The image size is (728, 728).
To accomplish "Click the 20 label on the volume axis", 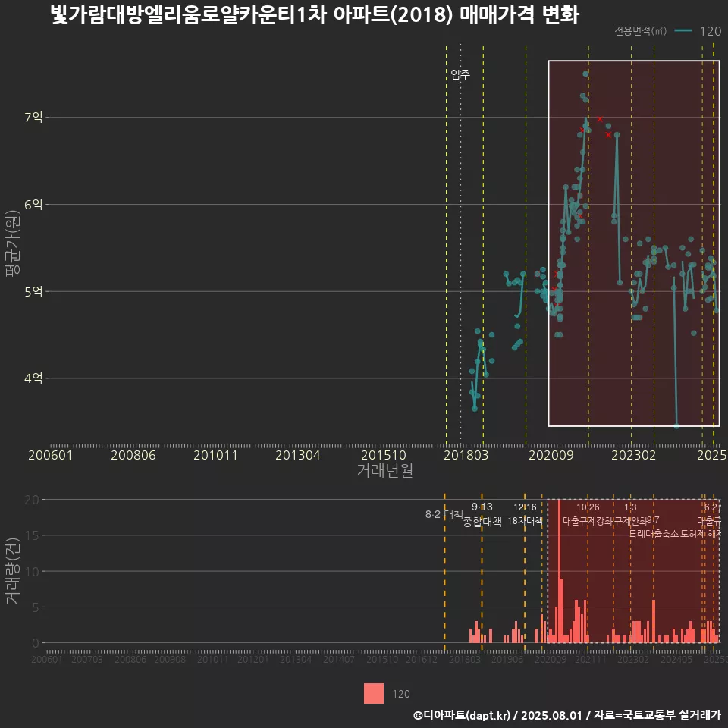I will point(32,500).
